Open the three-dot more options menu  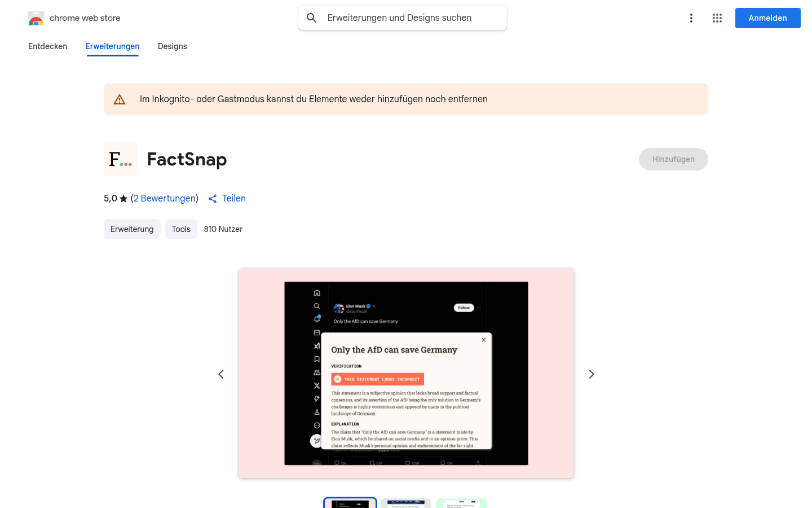691,18
